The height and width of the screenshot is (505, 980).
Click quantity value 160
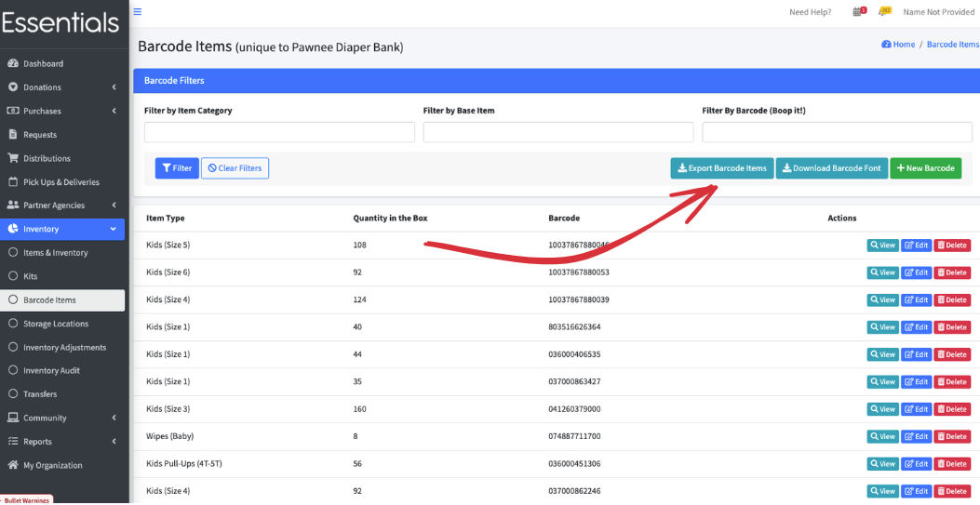tap(359, 409)
